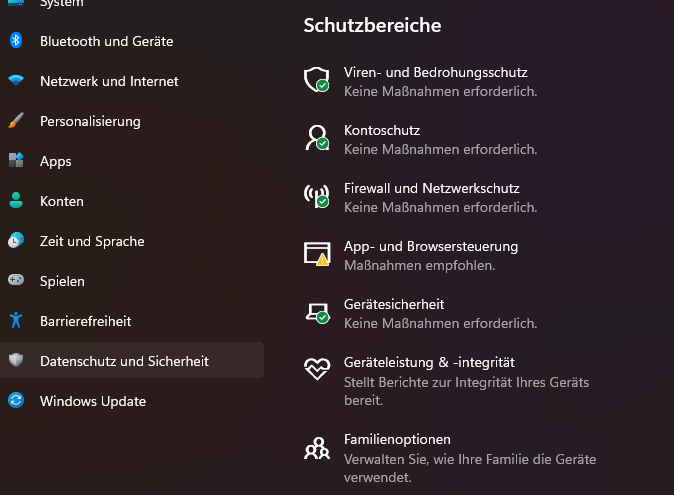
Task: Click the Barrierefreiheit accessibility icon
Action: [x=16, y=321]
